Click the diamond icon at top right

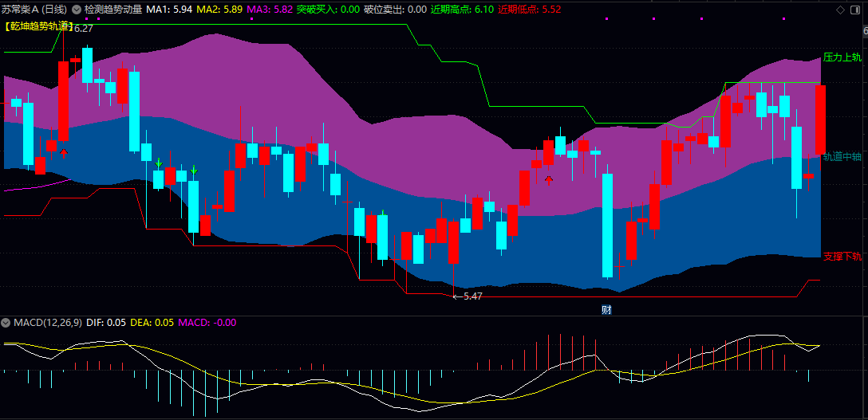tap(840, 10)
